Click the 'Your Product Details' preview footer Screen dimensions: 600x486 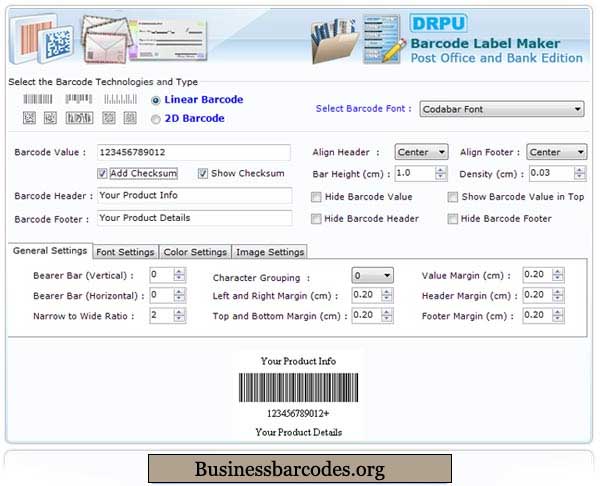click(299, 432)
